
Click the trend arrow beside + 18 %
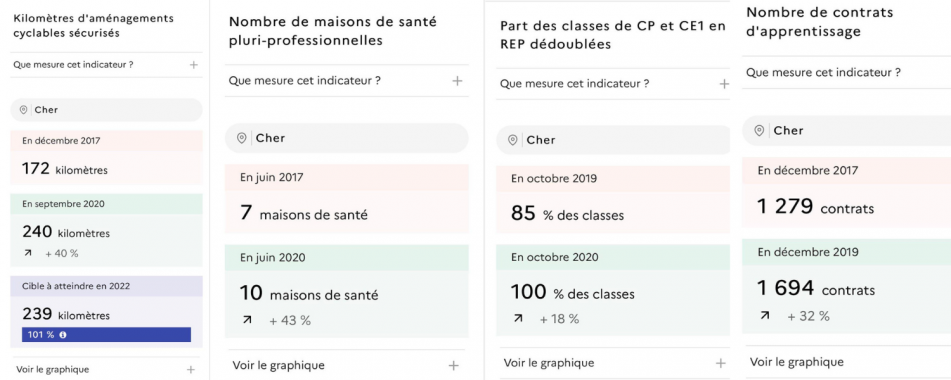point(518,318)
